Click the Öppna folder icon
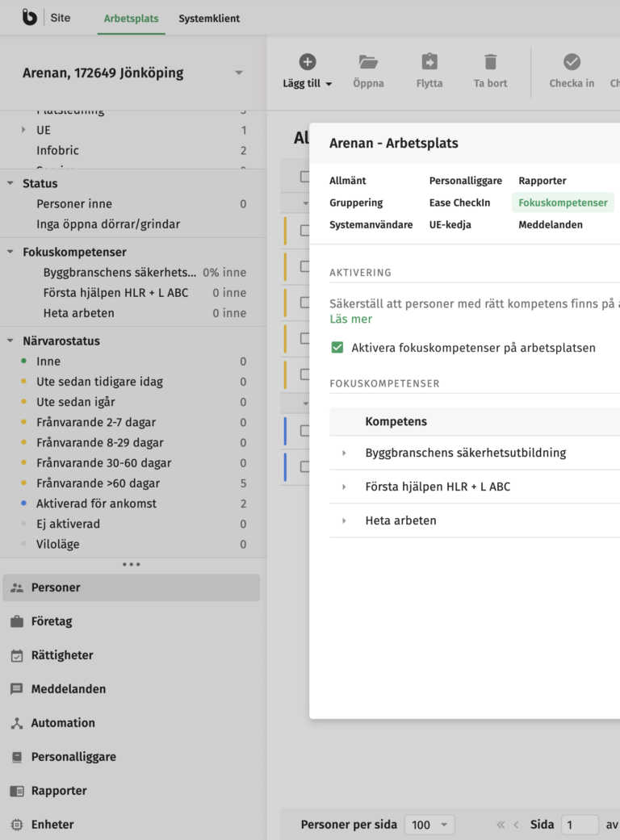This screenshot has height=840, width=620. click(x=368, y=62)
